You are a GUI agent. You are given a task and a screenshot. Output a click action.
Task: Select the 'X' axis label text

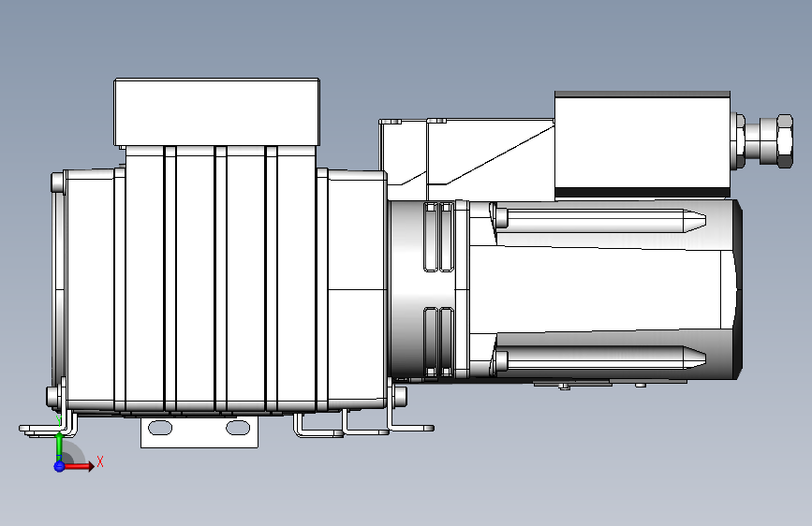pyautogui.click(x=100, y=461)
